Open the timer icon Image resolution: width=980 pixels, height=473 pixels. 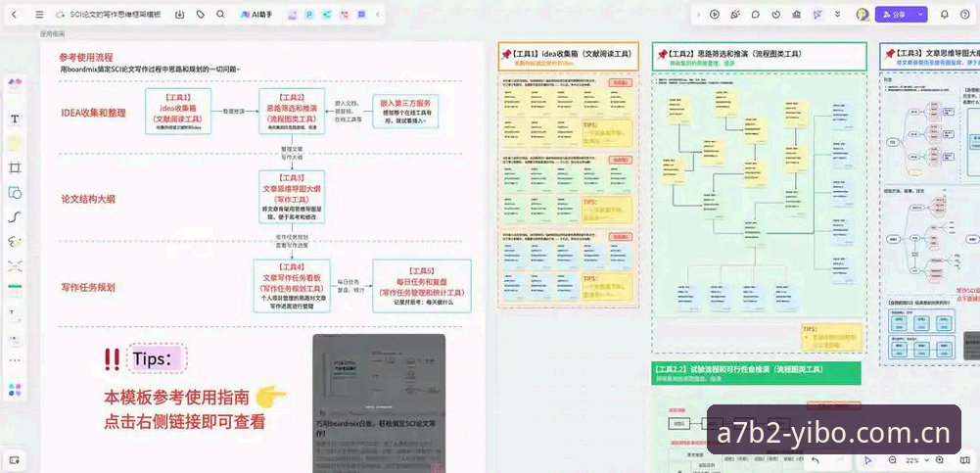point(775,15)
